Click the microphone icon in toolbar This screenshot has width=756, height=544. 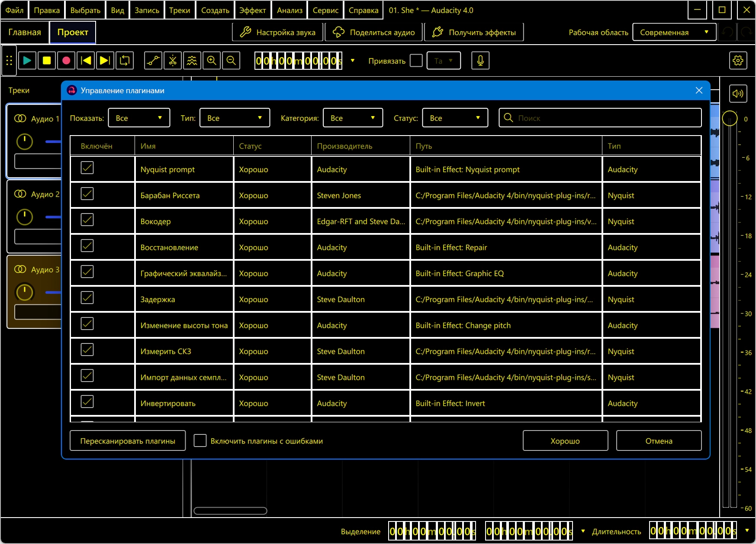pos(480,61)
